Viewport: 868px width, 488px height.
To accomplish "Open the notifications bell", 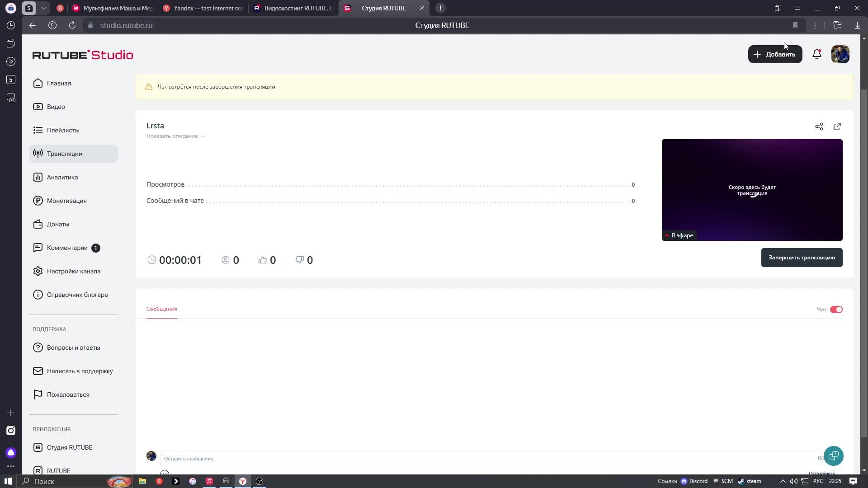I will [816, 54].
